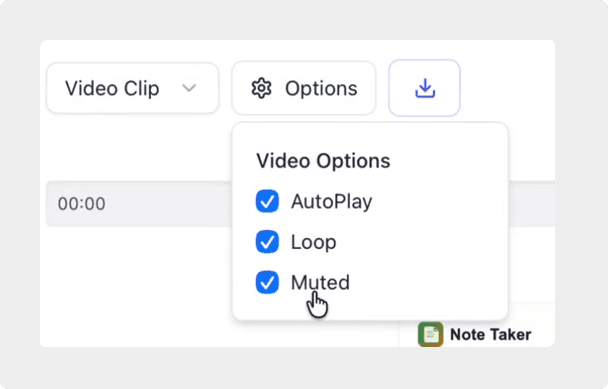This screenshot has width=608, height=389.
Task: Click the gear icon on Options button
Action: click(x=261, y=88)
